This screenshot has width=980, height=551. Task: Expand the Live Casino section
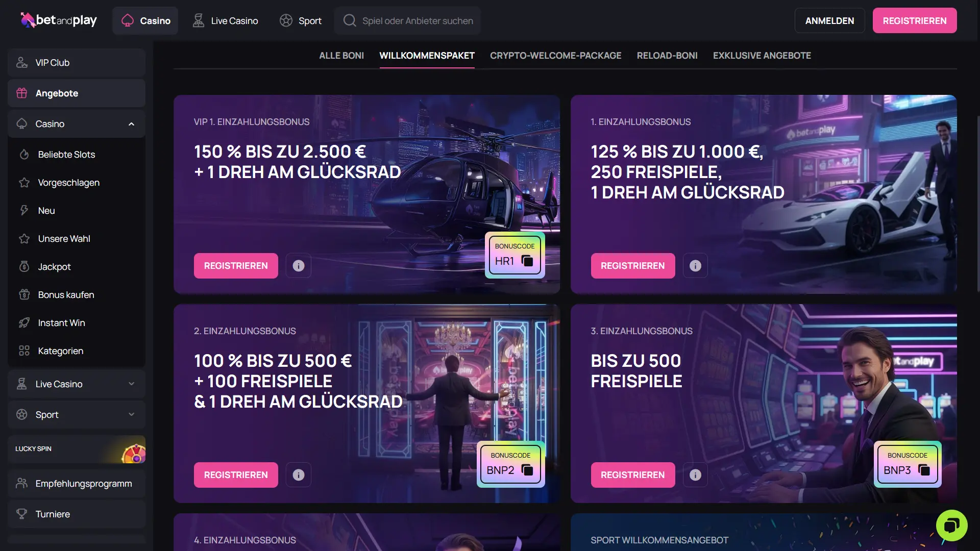coord(132,384)
